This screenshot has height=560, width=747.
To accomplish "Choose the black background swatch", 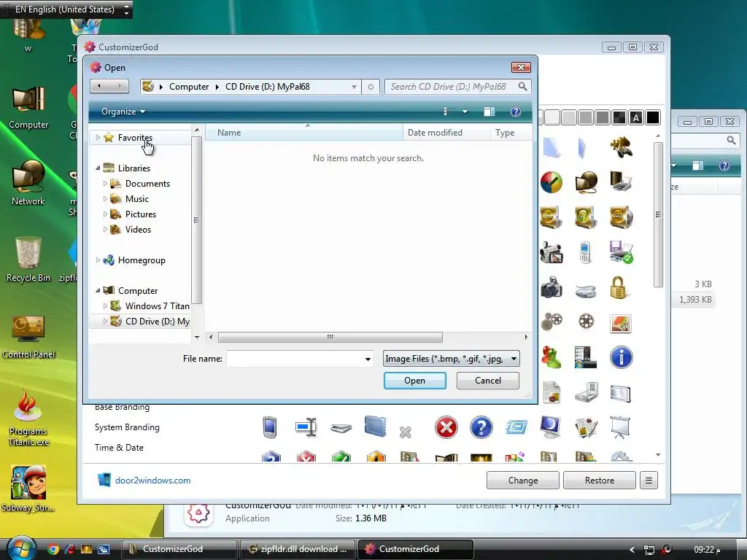I will point(653,117).
